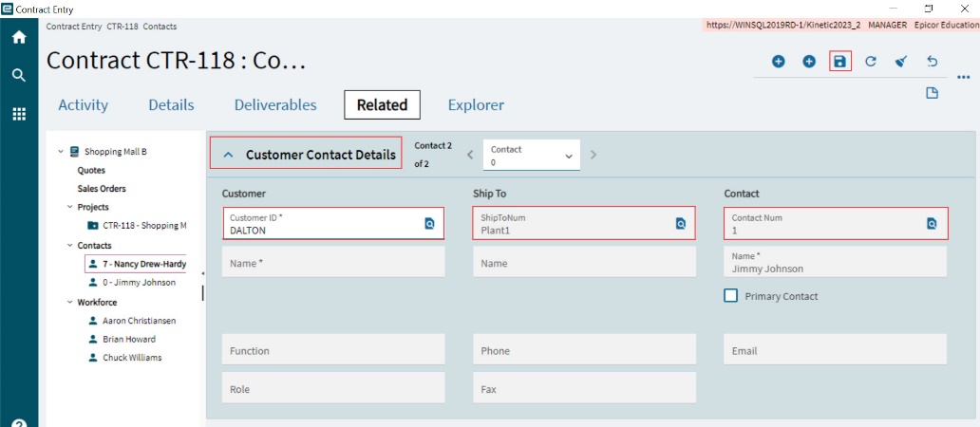This screenshot has height=427, width=980.
Task: Click the second plus add icon
Action: (809, 61)
